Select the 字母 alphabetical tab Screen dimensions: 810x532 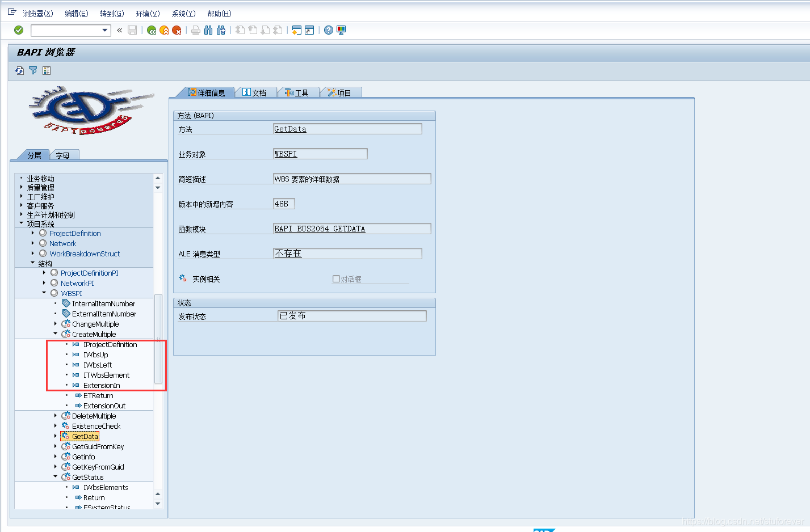[x=64, y=155]
